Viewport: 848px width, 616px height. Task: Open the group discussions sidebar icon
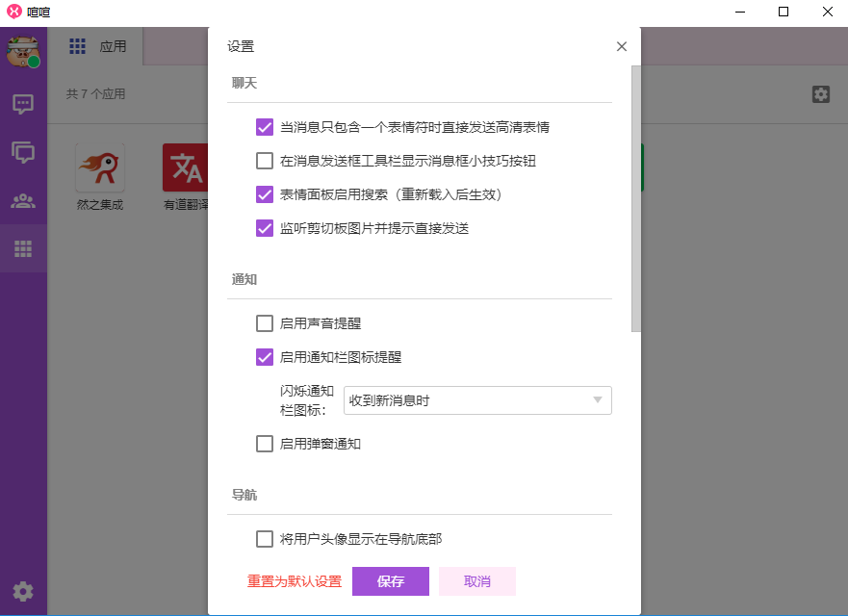click(x=23, y=152)
